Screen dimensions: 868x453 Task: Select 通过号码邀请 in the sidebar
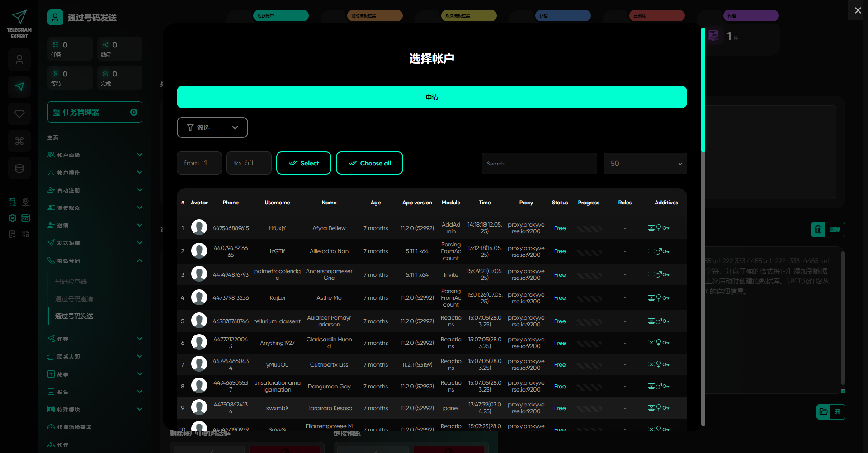[74, 299]
